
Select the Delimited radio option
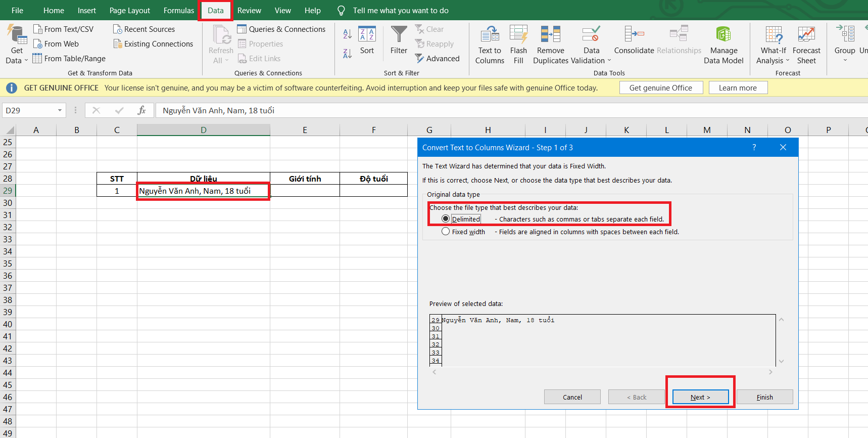pos(445,219)
